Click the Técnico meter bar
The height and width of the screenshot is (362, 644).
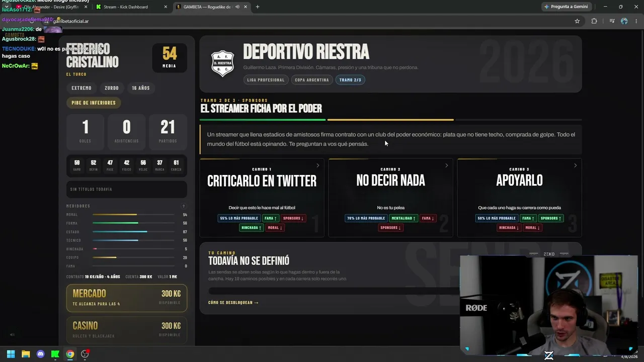click(x=133, y=240)
